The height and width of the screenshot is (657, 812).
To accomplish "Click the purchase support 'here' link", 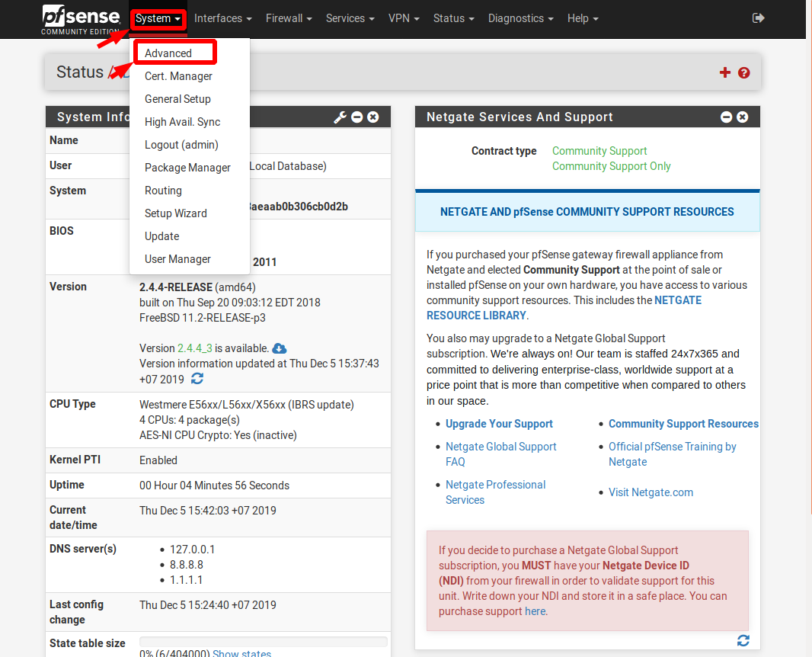I will click(x=535, y=611).
